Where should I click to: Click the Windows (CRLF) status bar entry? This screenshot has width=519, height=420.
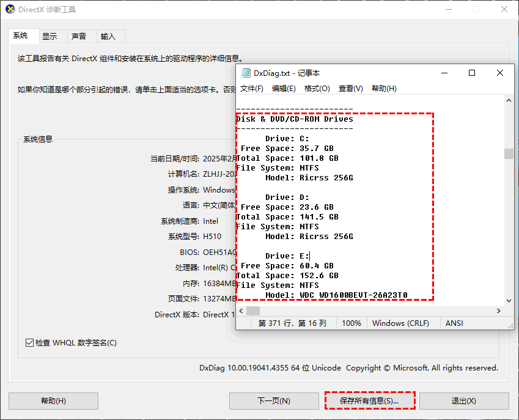pos(400,323)
